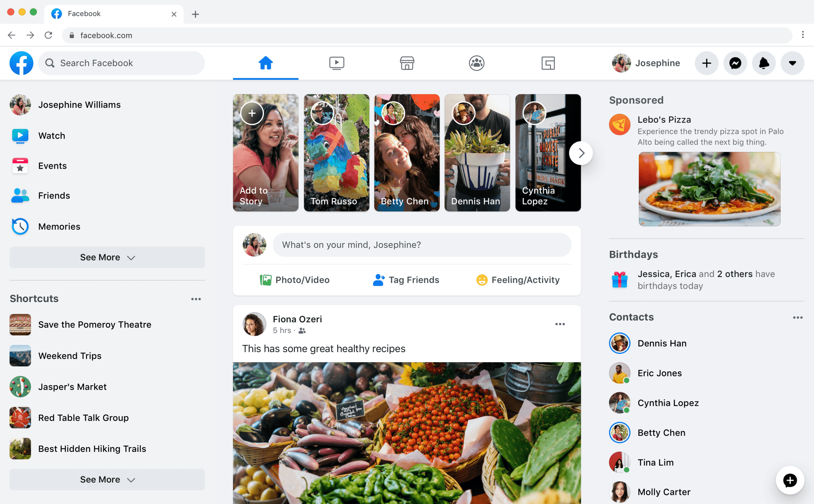
Task: Click the Groups people icon in navbar
Action: tap(477, 63)
